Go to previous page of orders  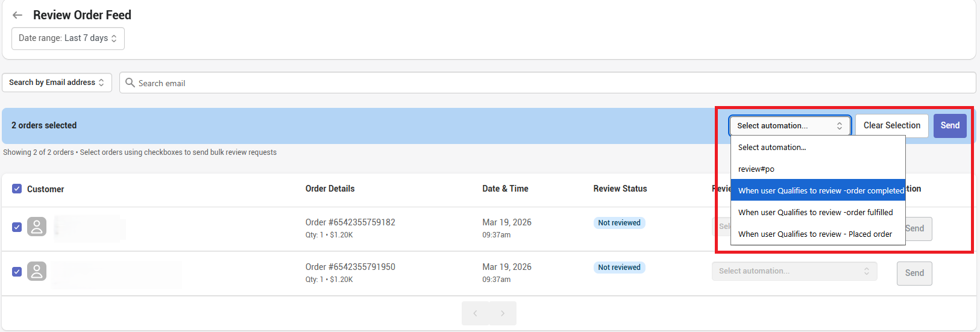point(475,313)
